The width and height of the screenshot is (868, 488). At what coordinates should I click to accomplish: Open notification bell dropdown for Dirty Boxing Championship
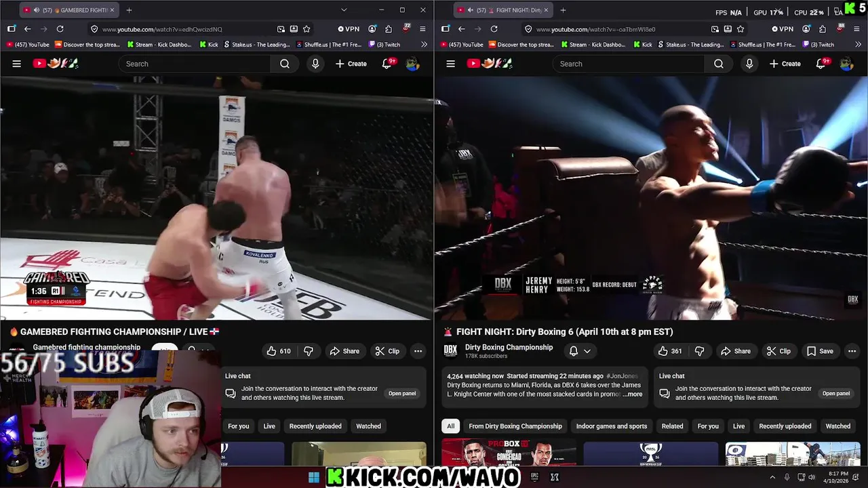click(x=579, y=351)
